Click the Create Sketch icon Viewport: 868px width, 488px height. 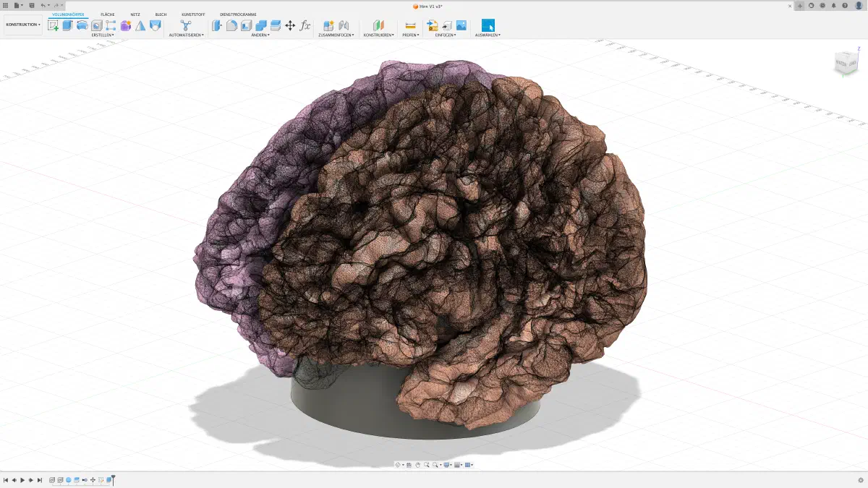click(53, 25)
